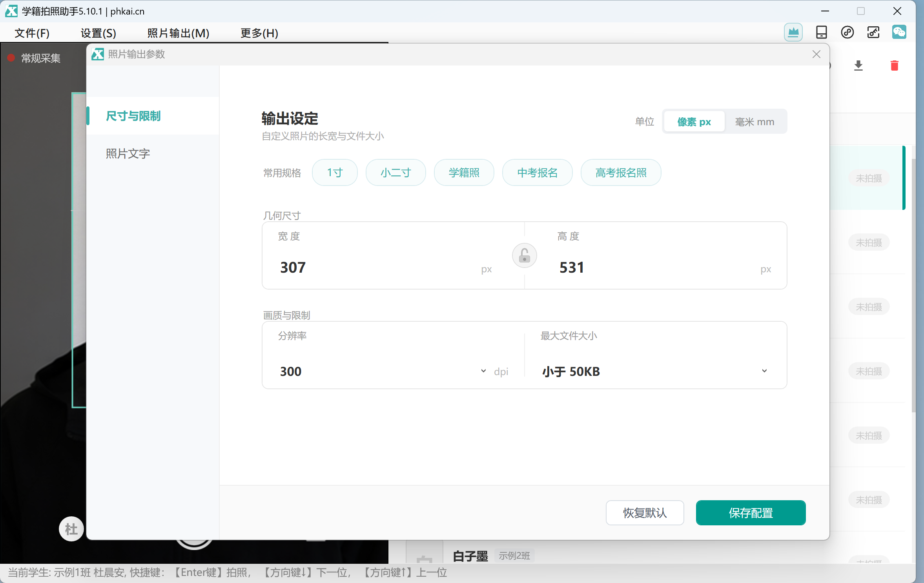Click the app logo in title bar
The image size is (924, 583).
click(x=11, y=11)
